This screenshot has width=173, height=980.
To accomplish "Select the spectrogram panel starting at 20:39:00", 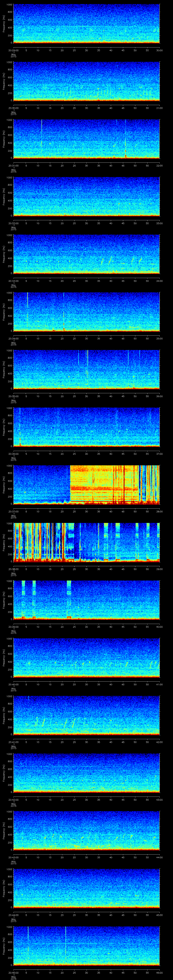I will click(x=86, y=600).
